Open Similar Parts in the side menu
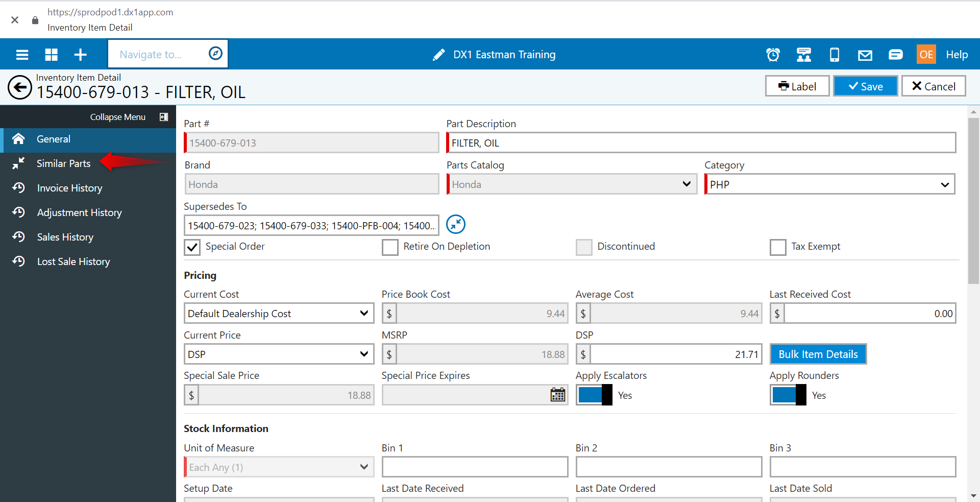980x502 pixels. (x=88, y=163)
